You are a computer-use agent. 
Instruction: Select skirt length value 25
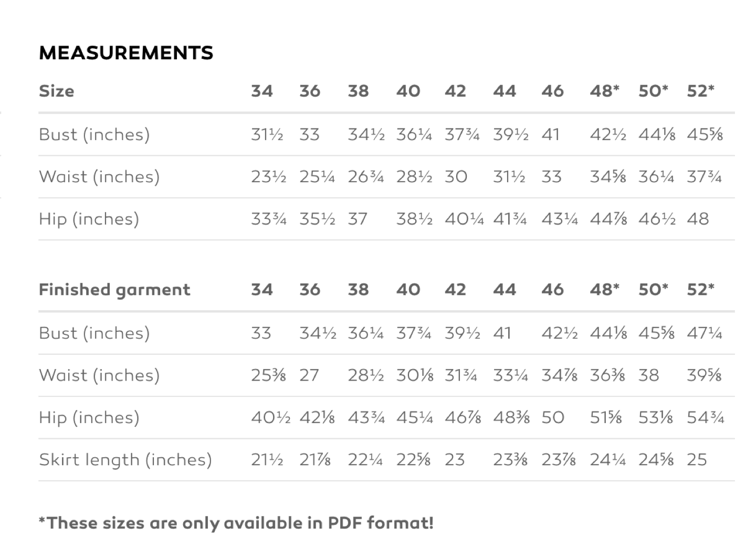tap(697, 459)
